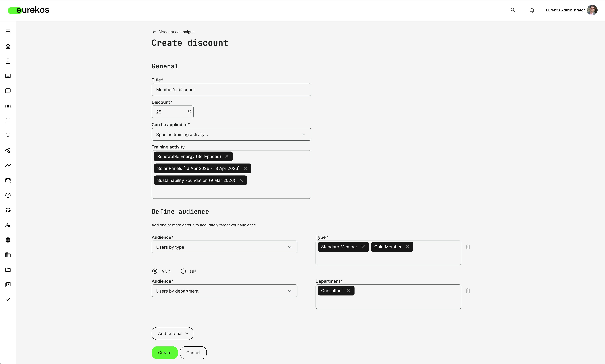Viewport: 605px width, 364px height.
Task: Select the line-chart statistics icon
Action: [8, 166]
